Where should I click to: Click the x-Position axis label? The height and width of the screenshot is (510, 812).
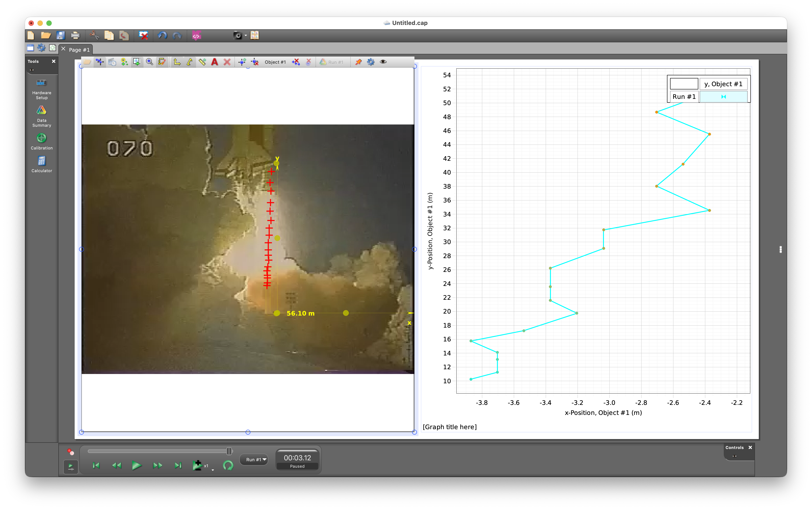point(603,413)
